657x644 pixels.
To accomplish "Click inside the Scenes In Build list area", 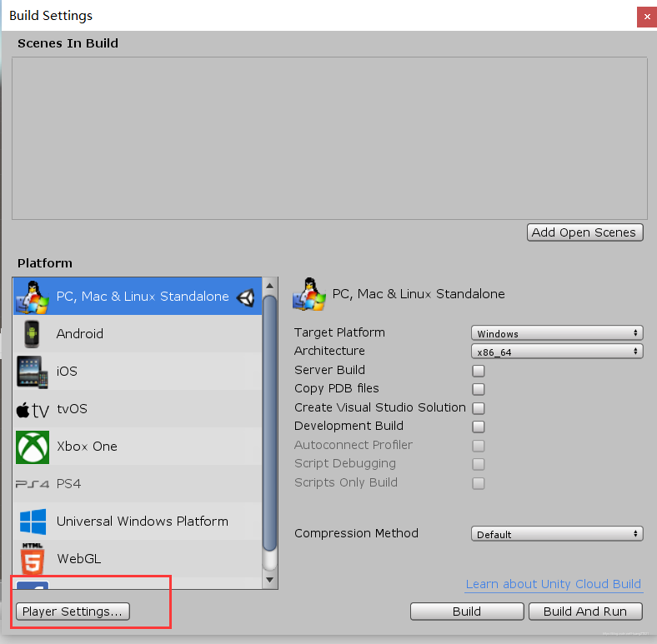I will pos(329,138).
